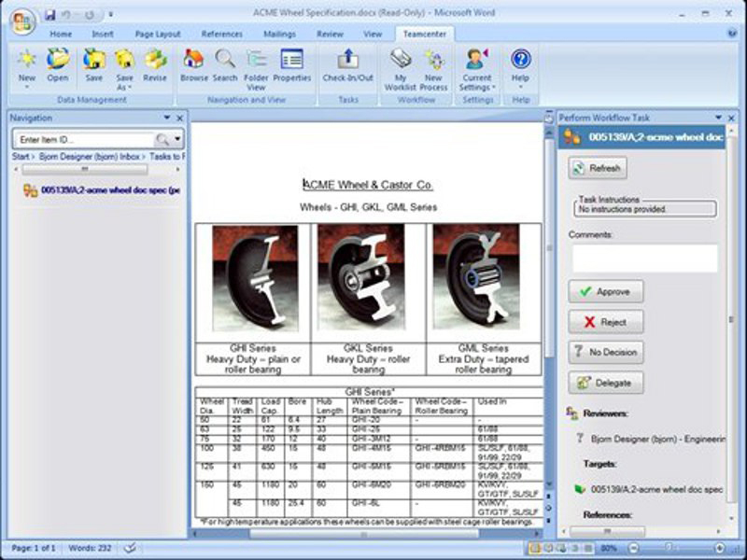The image size is (747, 560).
Task: Open a Teamcenter item with the Open icon
Action: click(58, 65)
